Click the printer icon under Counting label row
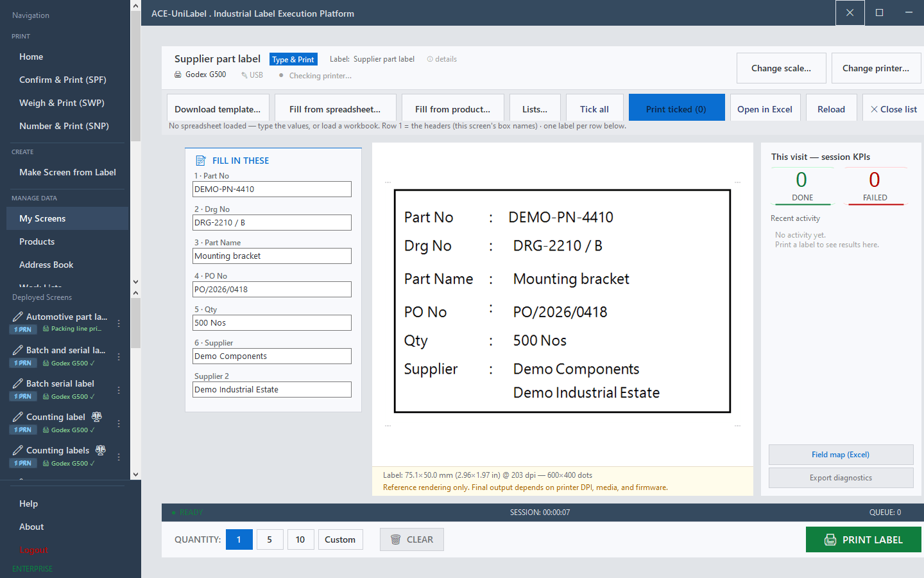The height and width of the screenshot is (578, 924). [x=46, y=430]
